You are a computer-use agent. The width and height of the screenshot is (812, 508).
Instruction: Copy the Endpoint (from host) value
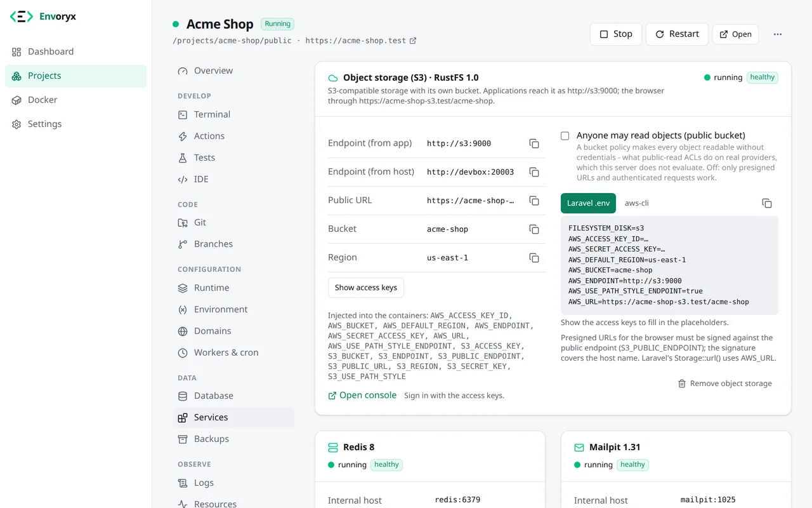534,172
